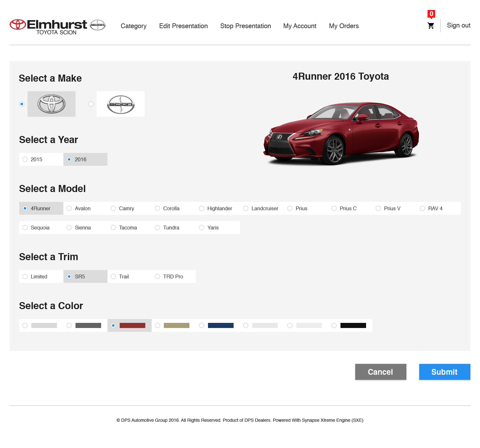This screenshot has width=480, height=448.
Task: Click the Scion emblem in the header
Action: [x=98, y=25]
